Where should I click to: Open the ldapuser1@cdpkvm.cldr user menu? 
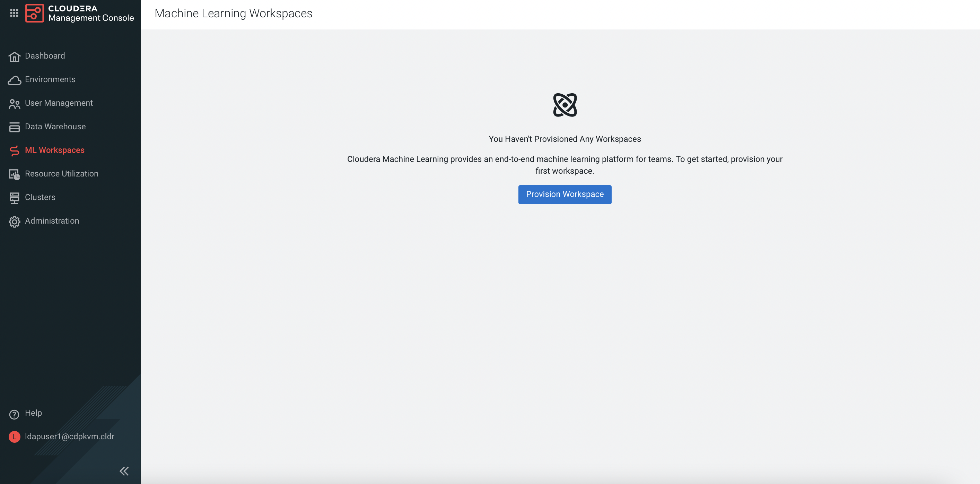[70, 437]
